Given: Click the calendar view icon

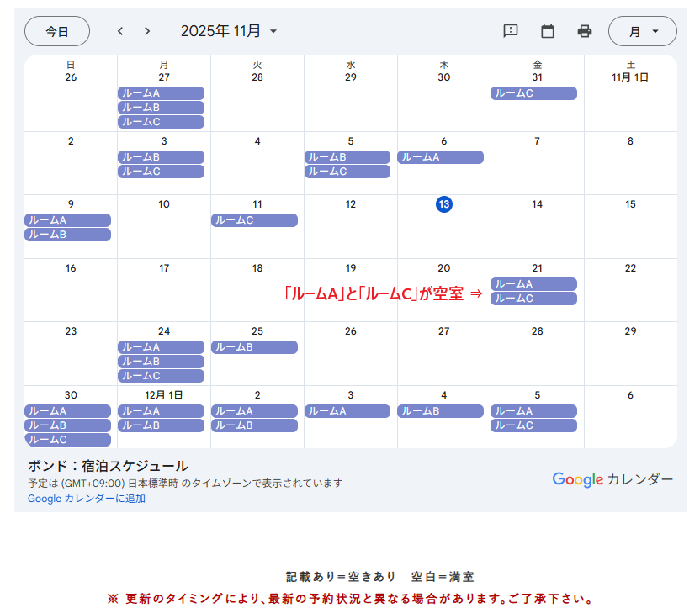Looking at the screenshot, I should pos(548,31).
